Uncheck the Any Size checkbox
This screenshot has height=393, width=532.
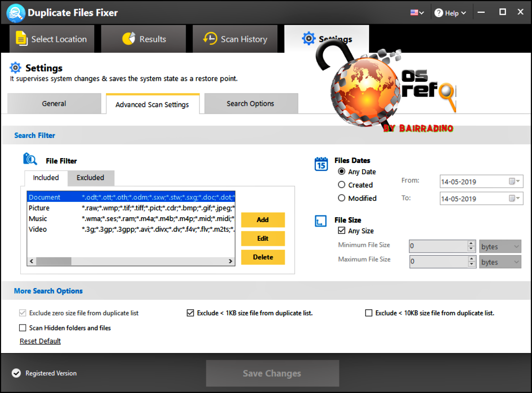(341, 230)
